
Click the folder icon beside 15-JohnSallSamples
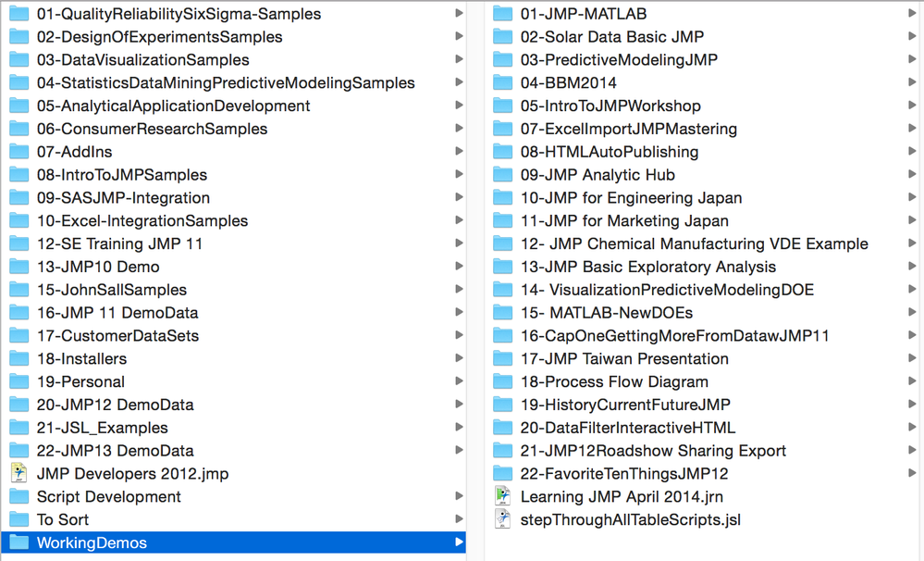[x=18, y=290]
